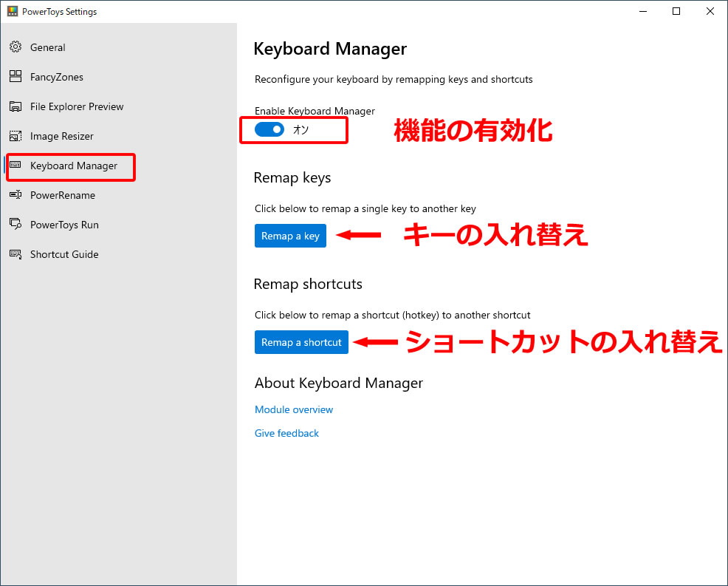Screen dimensions: 728x586
Task: Switch to FancyZones settings
Action: [118, 77]
